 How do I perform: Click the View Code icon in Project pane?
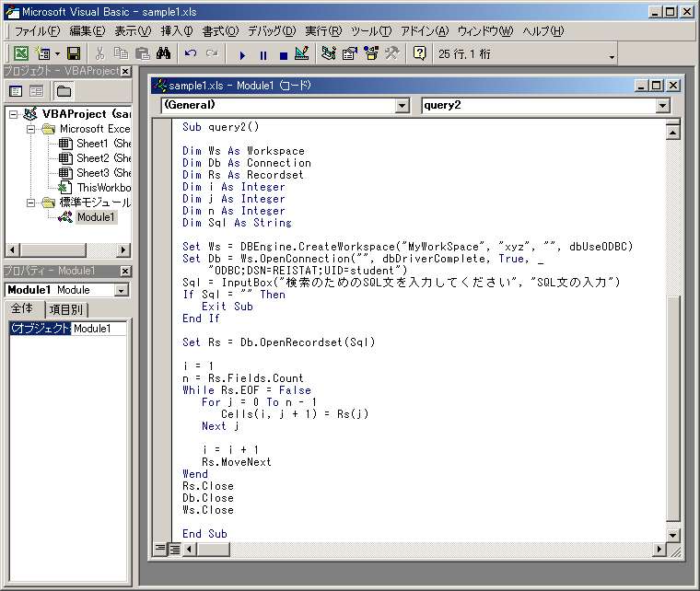pyautogui.click(x=16, y=91)
